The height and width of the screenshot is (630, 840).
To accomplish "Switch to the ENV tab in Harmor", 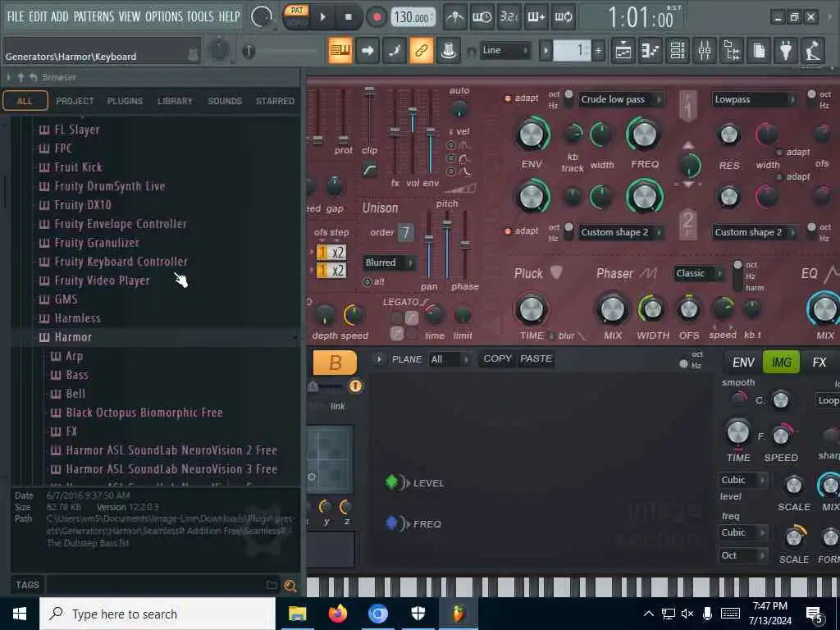I will coord(743,362).
